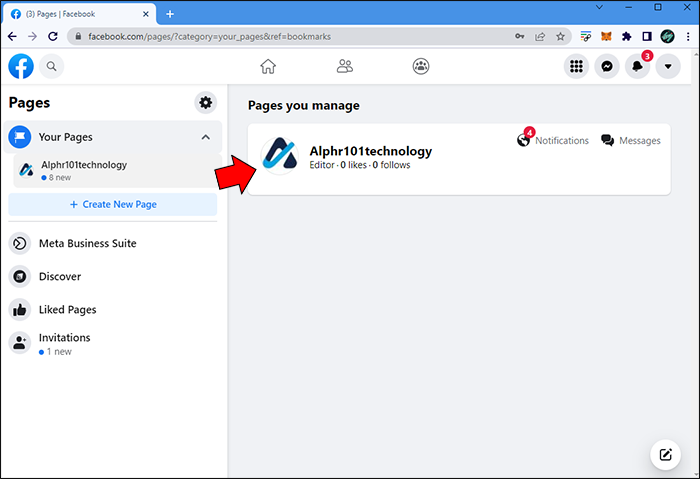Click Create New Page button
700x479 pixels.
[x=112, y=204]
